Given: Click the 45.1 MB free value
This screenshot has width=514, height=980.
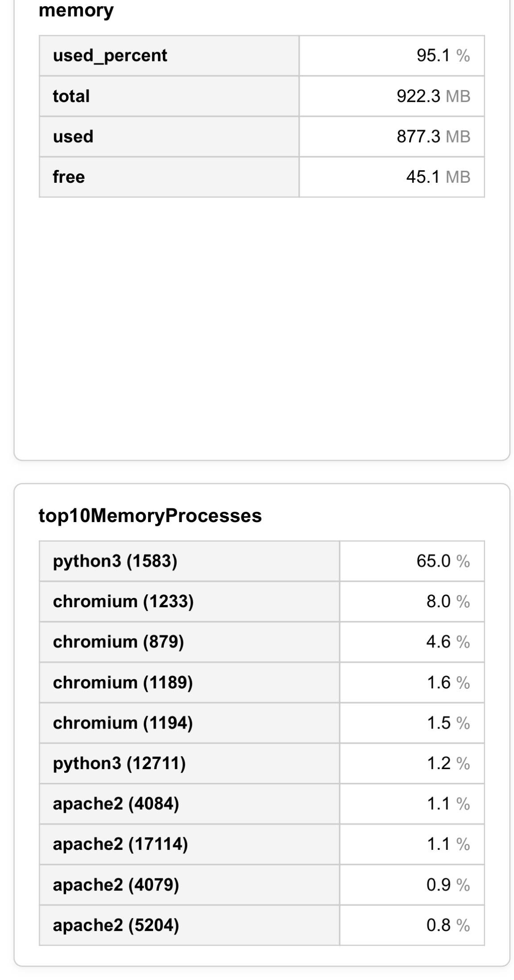Looking at the screenshot, I should click(438, 177).
